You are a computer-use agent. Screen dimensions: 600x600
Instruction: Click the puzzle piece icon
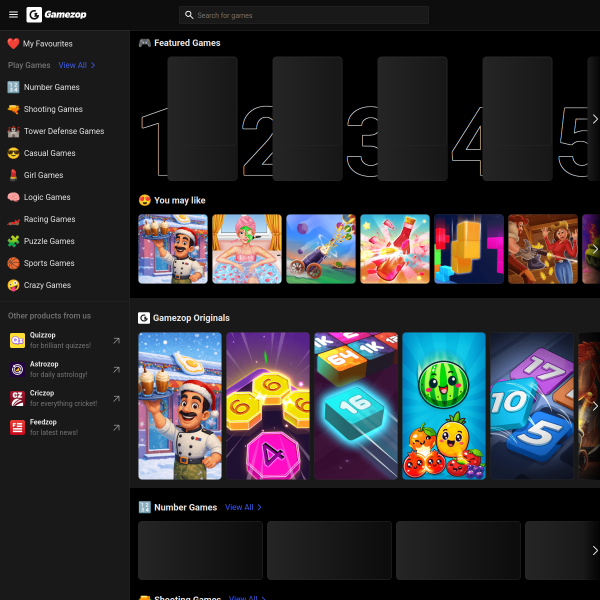coord(13,241)
